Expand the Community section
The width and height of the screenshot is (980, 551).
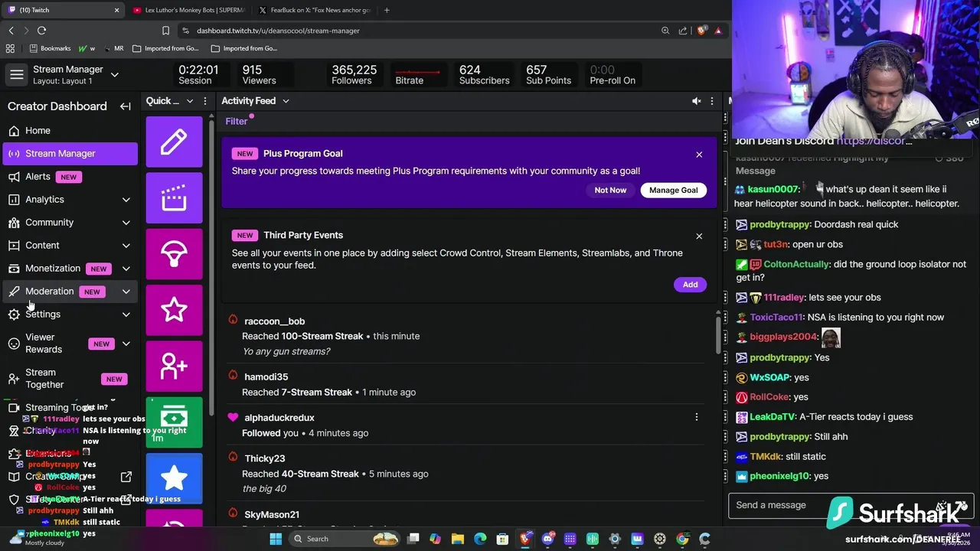click(x=126, y=223)
